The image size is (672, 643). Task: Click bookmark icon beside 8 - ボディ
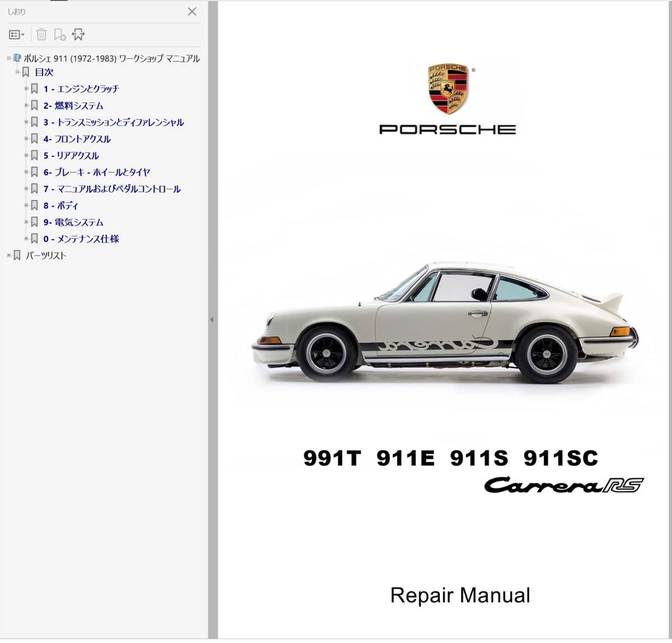tap(35, 205)
